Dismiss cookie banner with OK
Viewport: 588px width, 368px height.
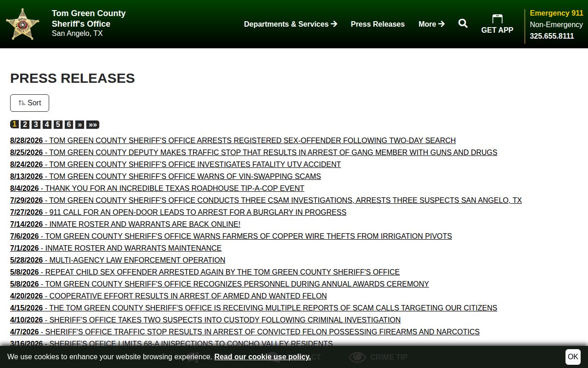[573, 357]
